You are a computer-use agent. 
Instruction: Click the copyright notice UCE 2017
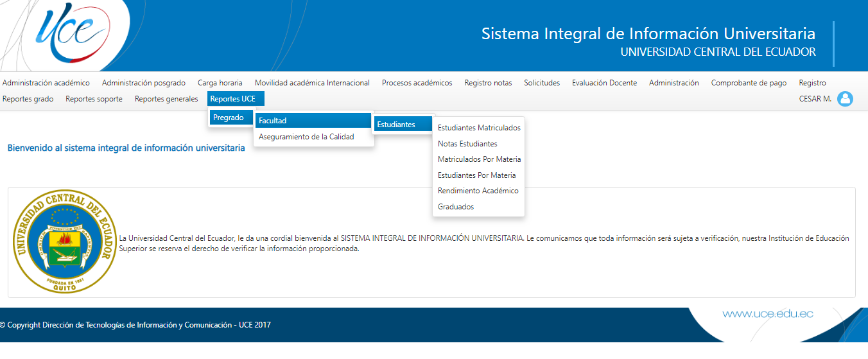point(135,325)
